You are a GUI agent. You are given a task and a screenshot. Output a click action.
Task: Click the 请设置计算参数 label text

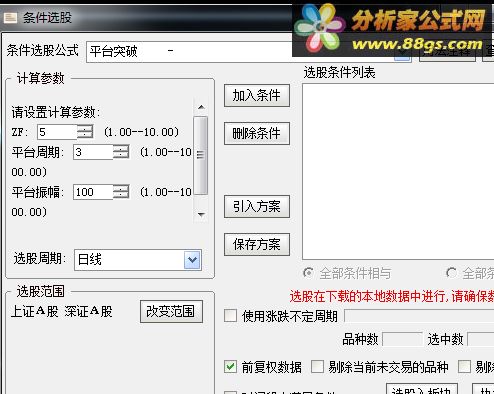(x=56, y=112)
